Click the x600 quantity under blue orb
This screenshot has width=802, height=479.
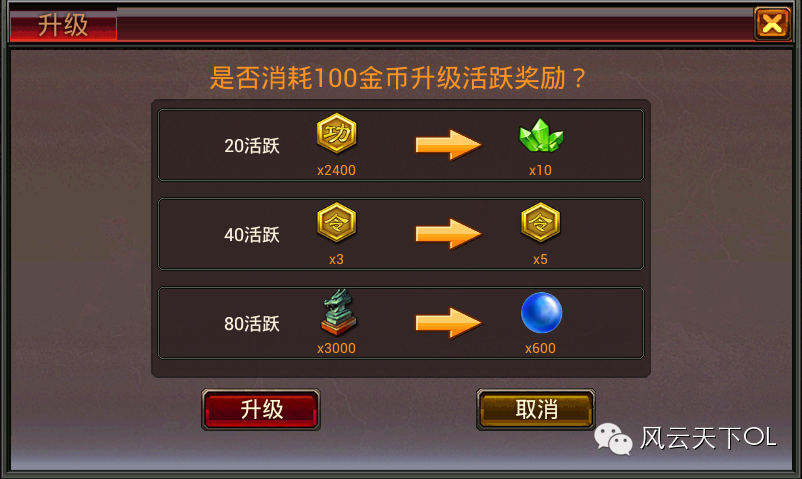(540, 349)
